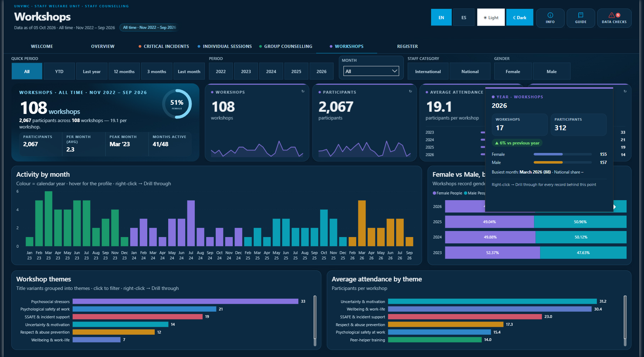
Task: Go to Individual Sessions tab
Action: click(225, 46)
